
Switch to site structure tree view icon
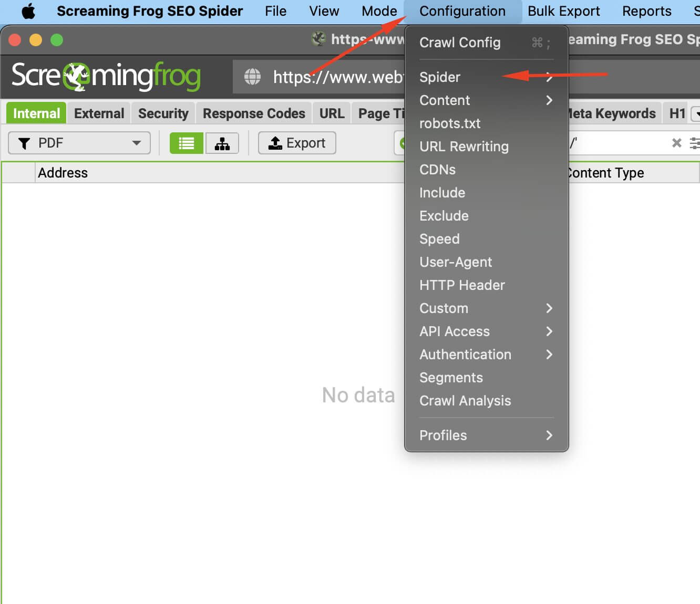tap(222, 143)
